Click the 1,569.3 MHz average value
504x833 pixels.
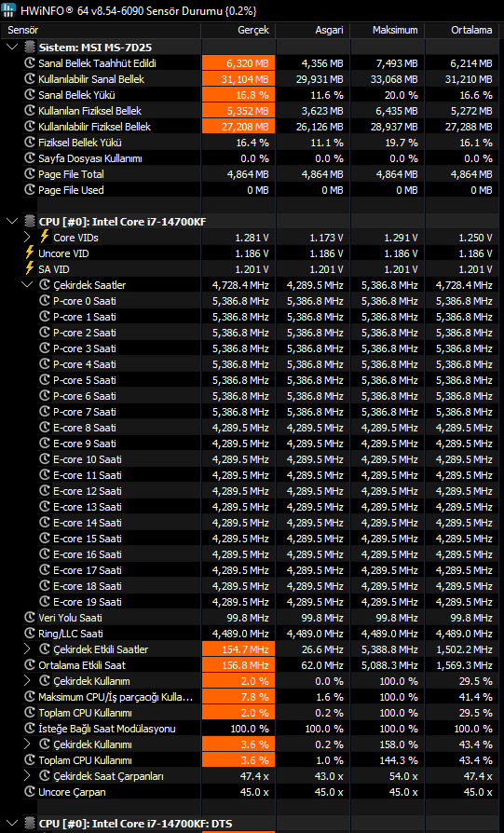click(x=464, y=665)
